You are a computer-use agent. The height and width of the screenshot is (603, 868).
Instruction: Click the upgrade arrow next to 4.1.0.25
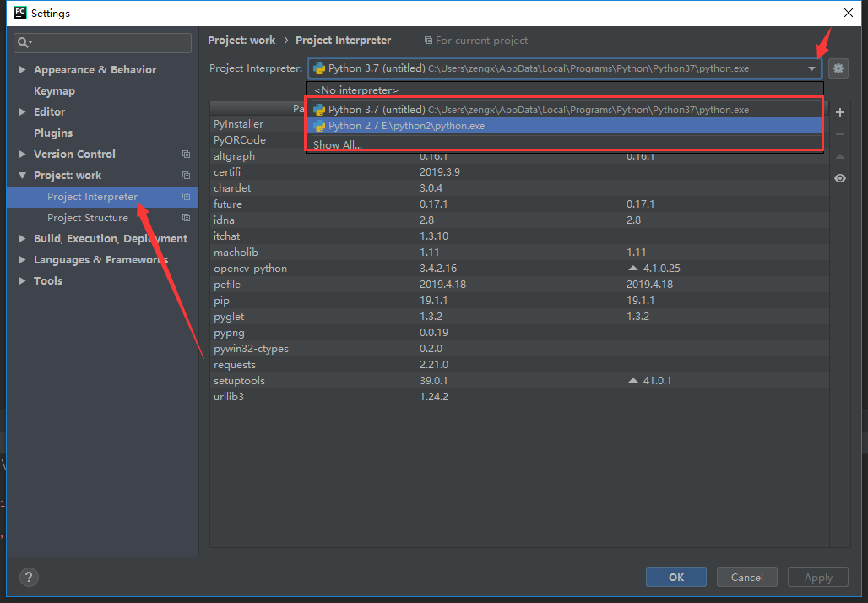click(632, 268)
